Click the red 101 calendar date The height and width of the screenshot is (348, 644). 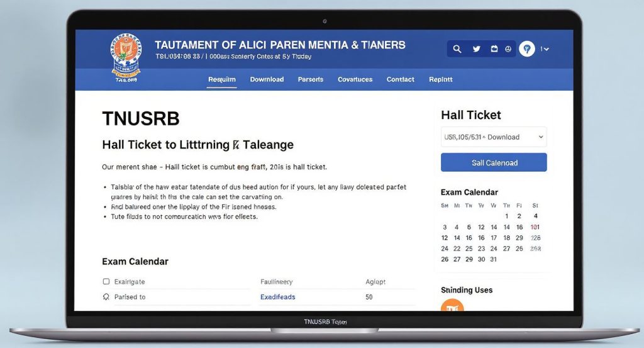pos(535,227)
